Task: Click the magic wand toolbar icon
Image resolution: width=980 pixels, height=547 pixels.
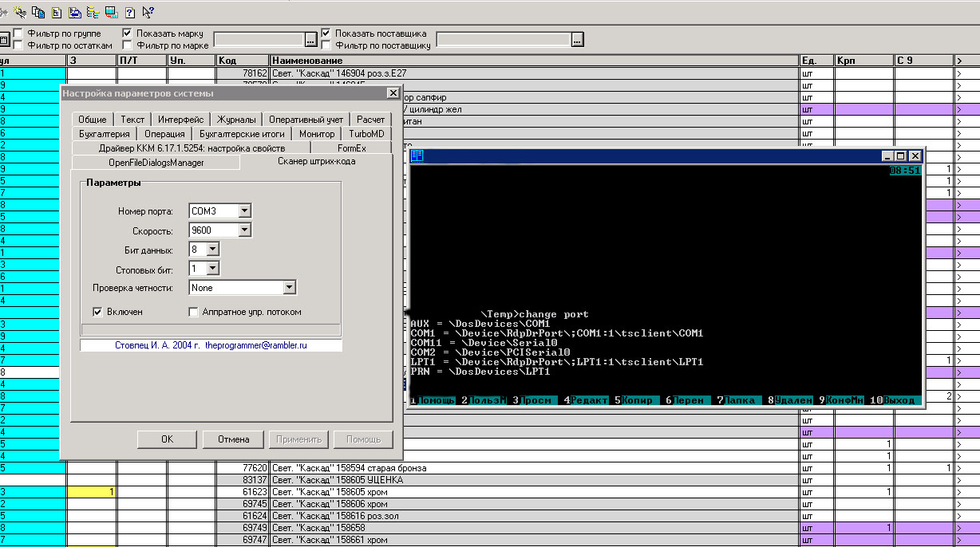Action: 20,12
